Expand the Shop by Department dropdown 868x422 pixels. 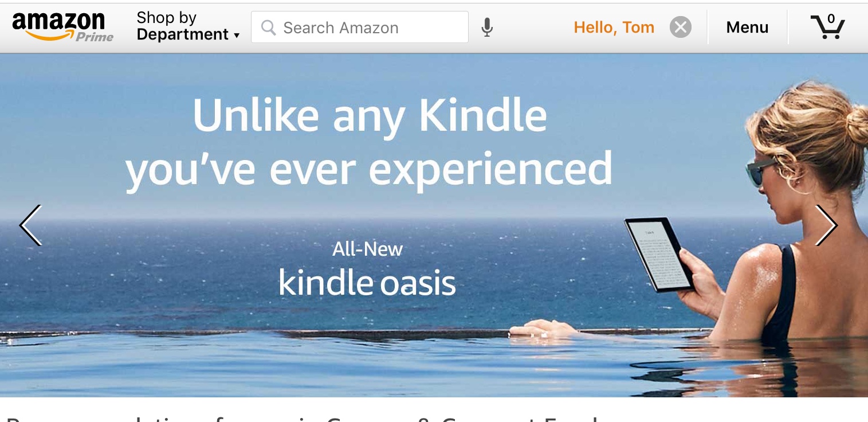[x=188, y=27]
